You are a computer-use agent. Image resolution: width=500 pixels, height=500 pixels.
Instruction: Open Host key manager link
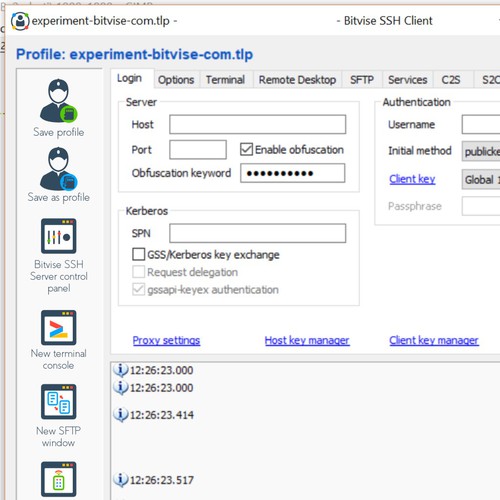(x=307, y=340)
